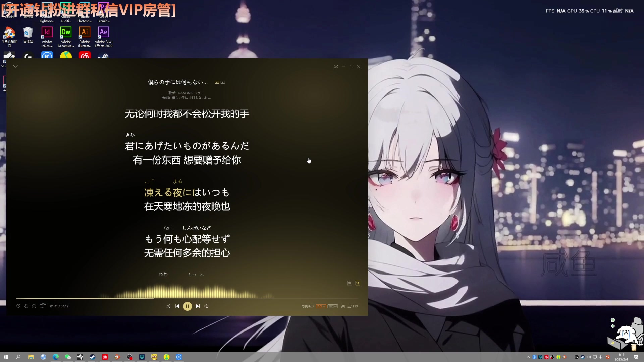The image size is (644, 362).
Task: Open NetEase Cloud Music taskbar icon
Action: click(105, 357)
